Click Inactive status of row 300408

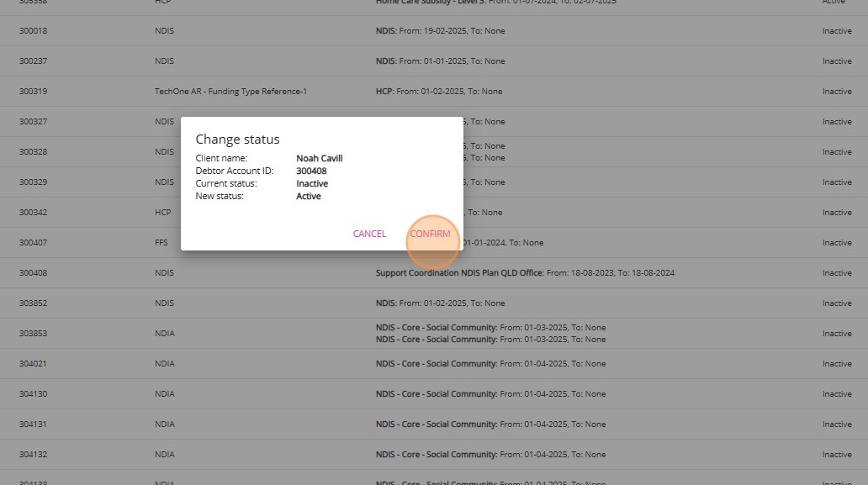[837, 272]
